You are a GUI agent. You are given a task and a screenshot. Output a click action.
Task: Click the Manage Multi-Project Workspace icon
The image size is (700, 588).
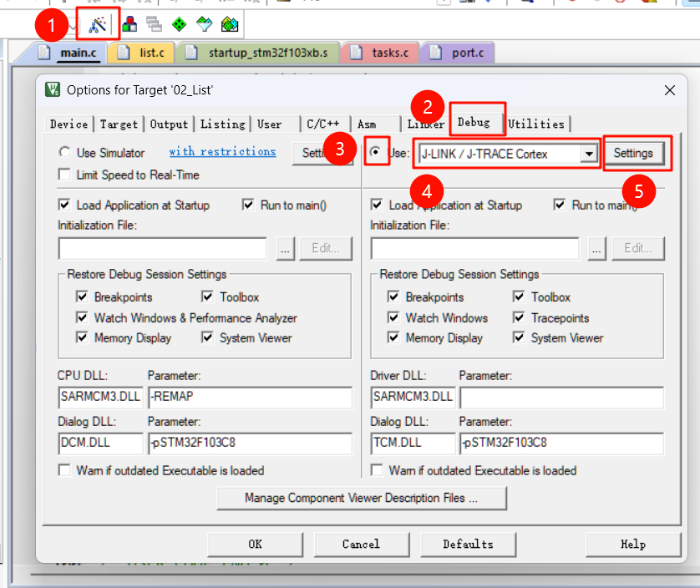click(154, 24)
